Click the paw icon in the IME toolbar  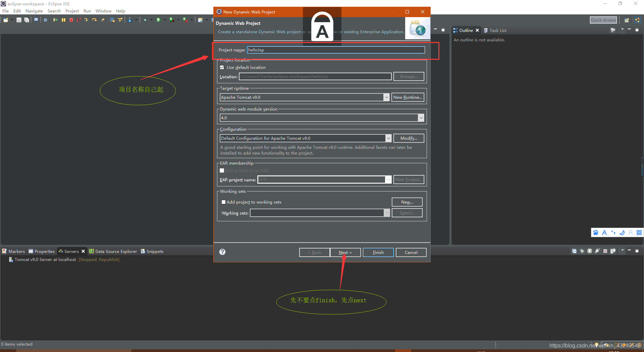[x=596, y=232]
